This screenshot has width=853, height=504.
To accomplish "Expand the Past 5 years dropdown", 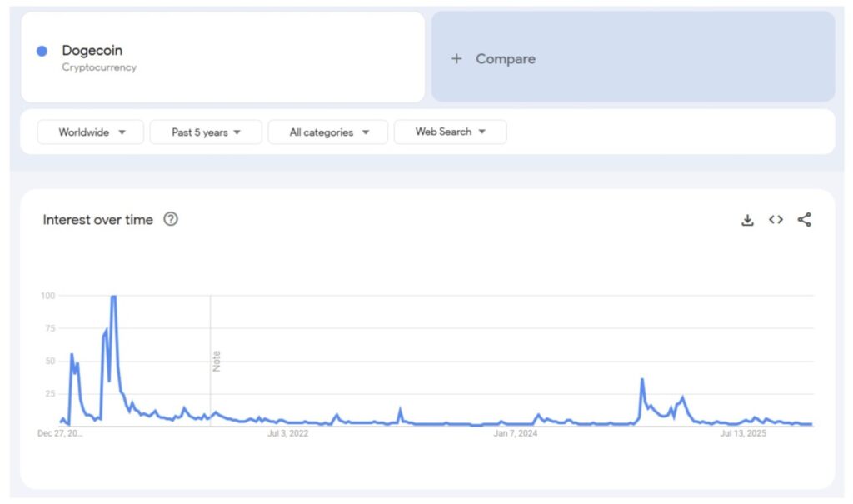I will (x=206, y=132).
